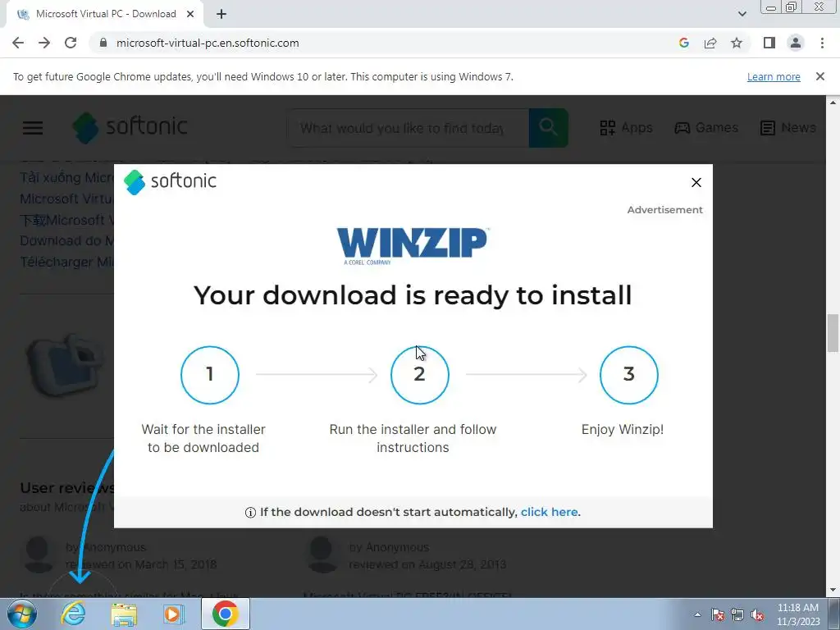Click the address bar URL

[208, 43]
